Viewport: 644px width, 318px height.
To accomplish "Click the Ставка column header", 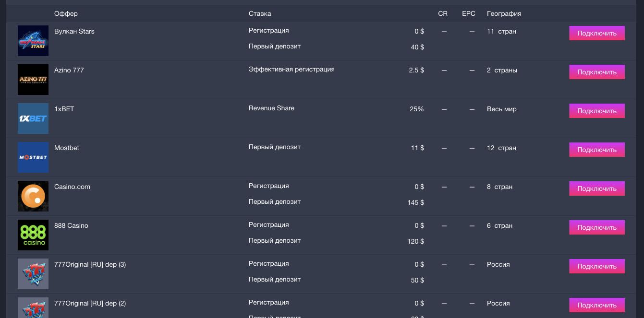I will (260, 13).
